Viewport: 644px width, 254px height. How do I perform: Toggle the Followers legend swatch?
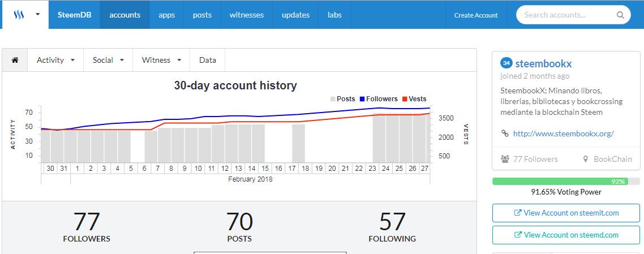coord(362,99)
